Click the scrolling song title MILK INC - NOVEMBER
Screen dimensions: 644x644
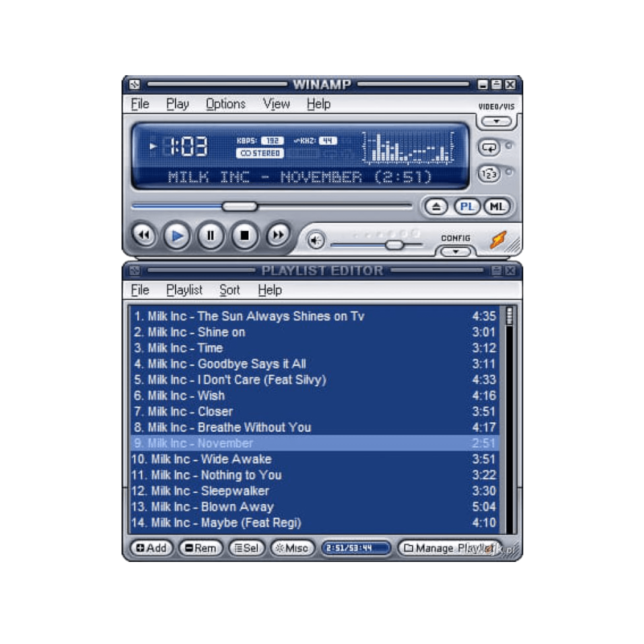(299, 177)
